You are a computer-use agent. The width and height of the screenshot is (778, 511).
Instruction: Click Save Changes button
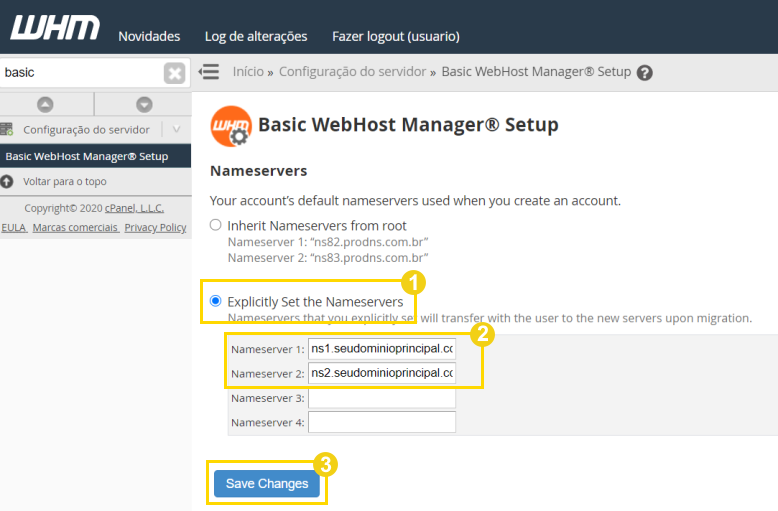[x=267, y=484]
